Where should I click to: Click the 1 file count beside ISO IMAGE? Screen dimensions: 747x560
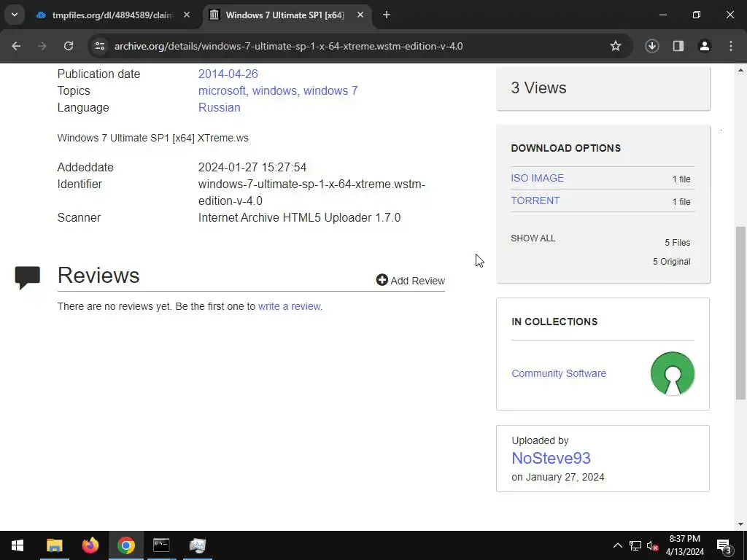(681, 179)
